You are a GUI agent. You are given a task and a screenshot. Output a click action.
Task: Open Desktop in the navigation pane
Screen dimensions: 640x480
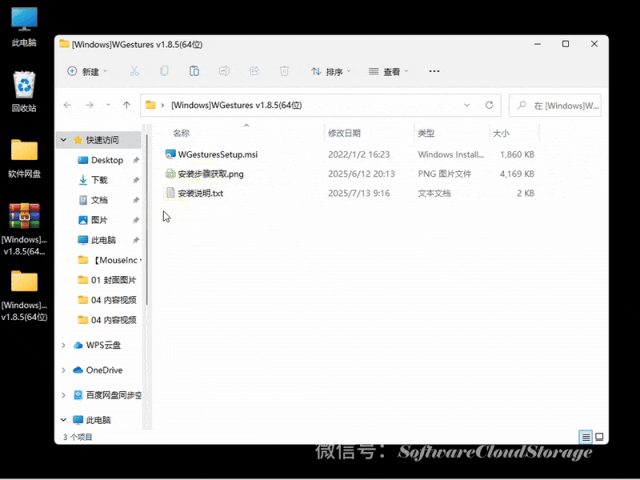[107, 160]
